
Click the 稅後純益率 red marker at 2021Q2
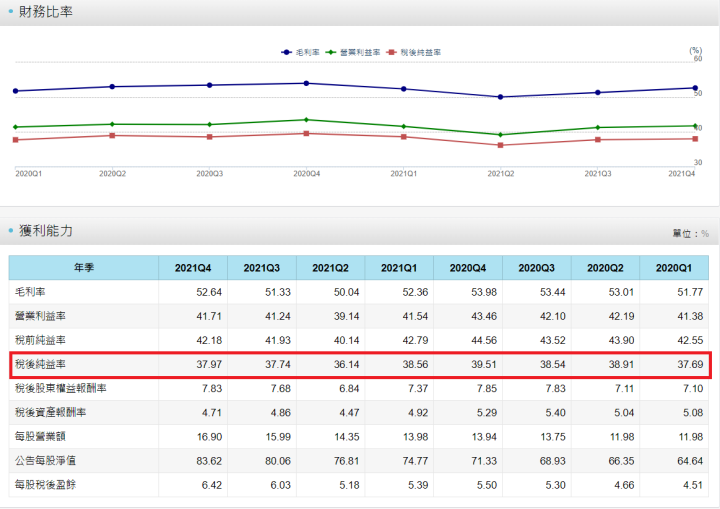point(500,145)
